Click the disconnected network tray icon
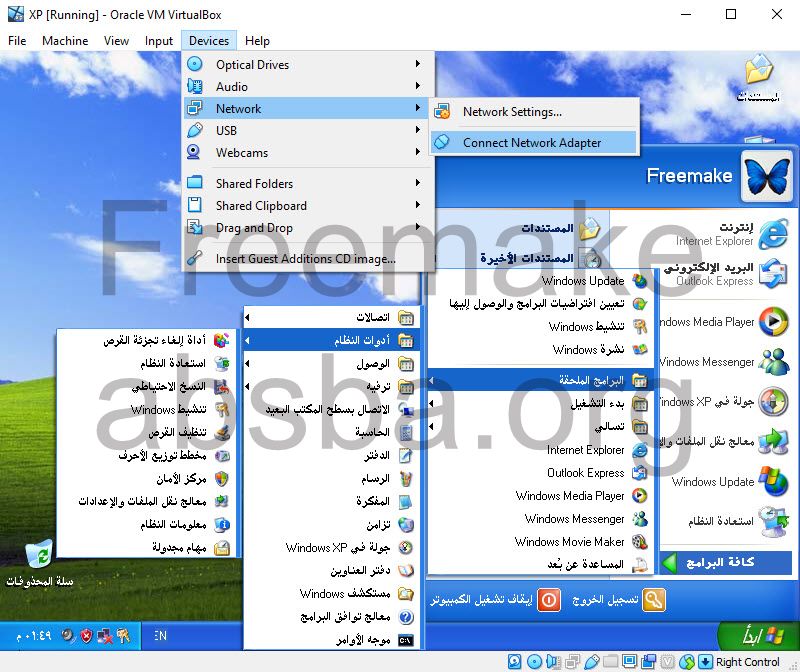The height and width of the screenshot is (672, 800). pos(105,635)
